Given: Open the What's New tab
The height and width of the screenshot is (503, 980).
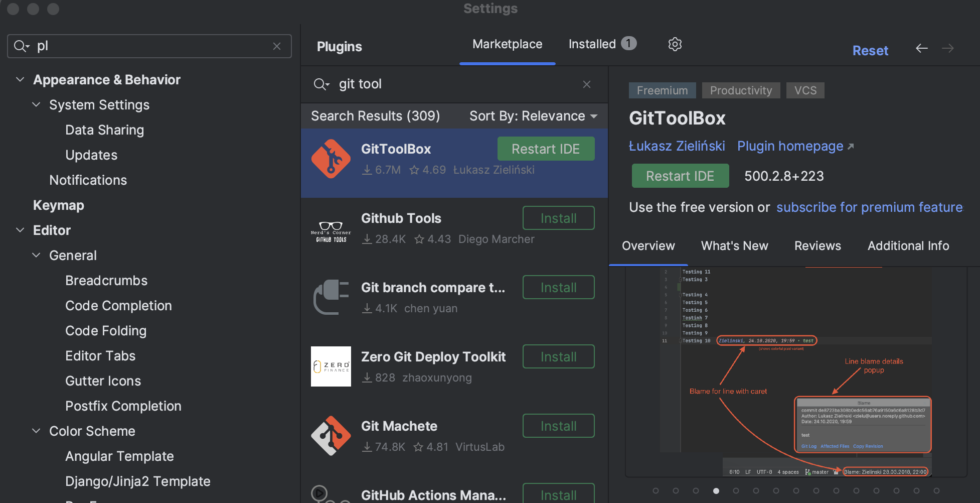Looking at the screenshot, I should [x=734, y=246].
